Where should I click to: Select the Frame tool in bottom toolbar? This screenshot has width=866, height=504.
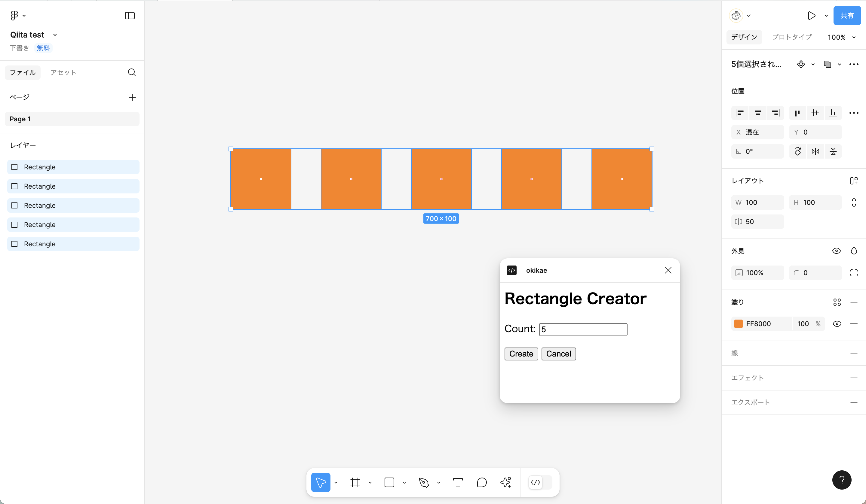tap(355, 482)
